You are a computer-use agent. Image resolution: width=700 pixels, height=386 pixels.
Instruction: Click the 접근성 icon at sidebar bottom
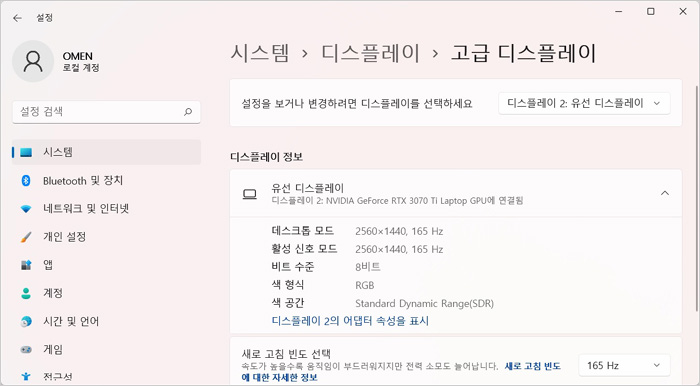click(26, 377)
